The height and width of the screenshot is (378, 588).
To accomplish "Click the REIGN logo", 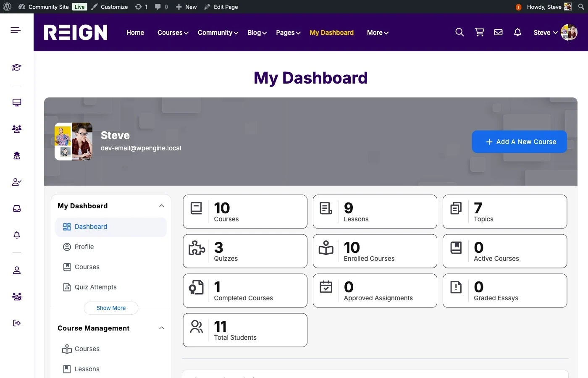I will coord(76,32).
